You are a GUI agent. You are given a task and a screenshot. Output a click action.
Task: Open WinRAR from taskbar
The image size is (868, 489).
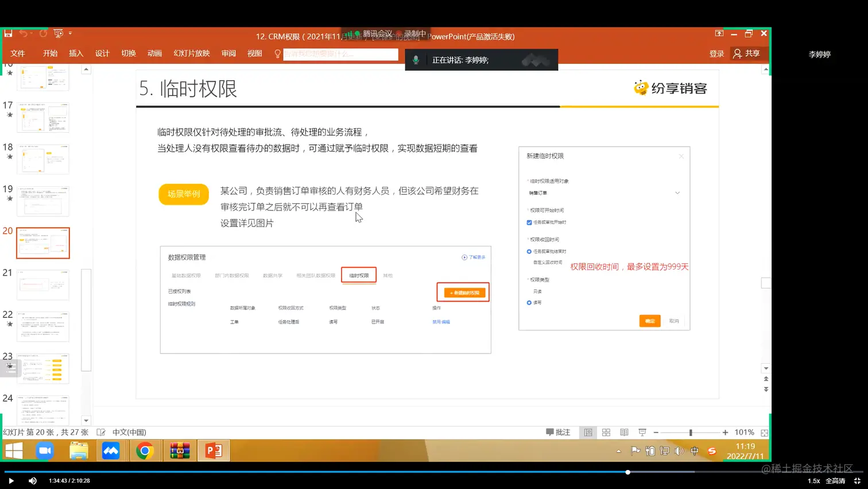point(180,451)
